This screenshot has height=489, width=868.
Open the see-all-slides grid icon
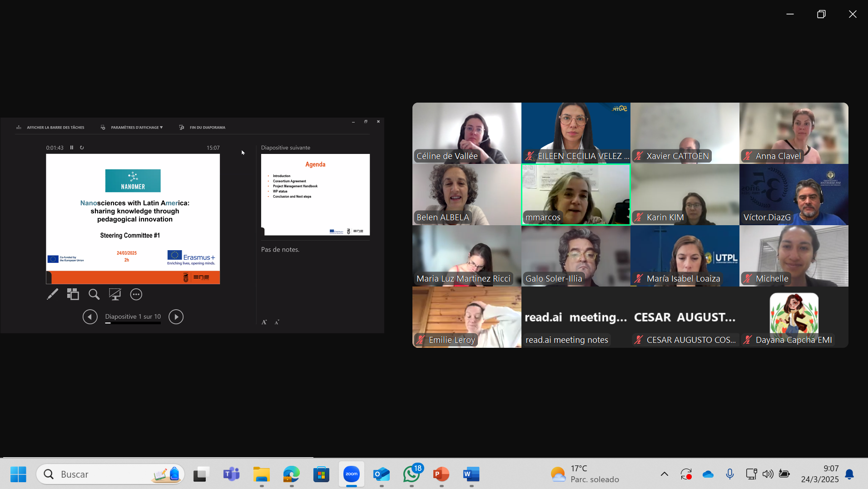point(73,295)
